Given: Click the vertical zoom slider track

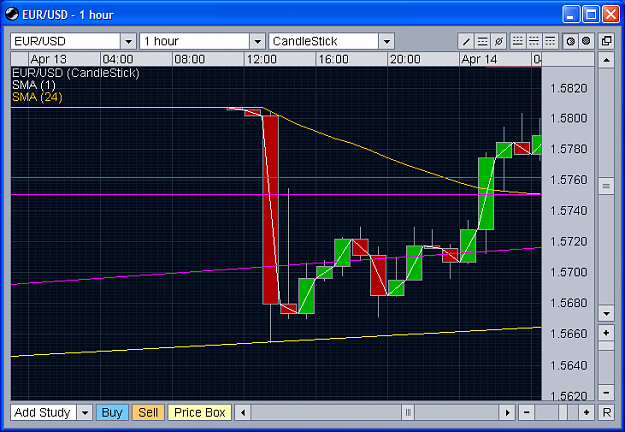Looking at the screenshot, I should pyautogui.click(x=606, y=363).
